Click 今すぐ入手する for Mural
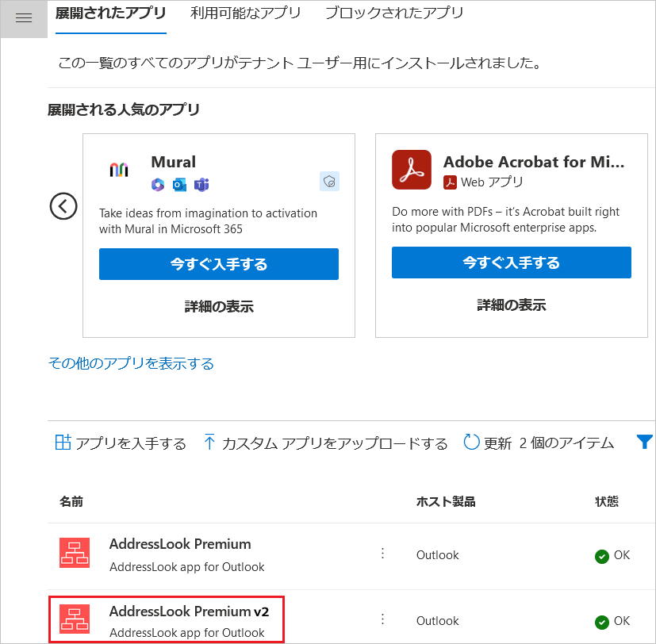The width and height of the screenshot is (656, 644). point(218,264)
